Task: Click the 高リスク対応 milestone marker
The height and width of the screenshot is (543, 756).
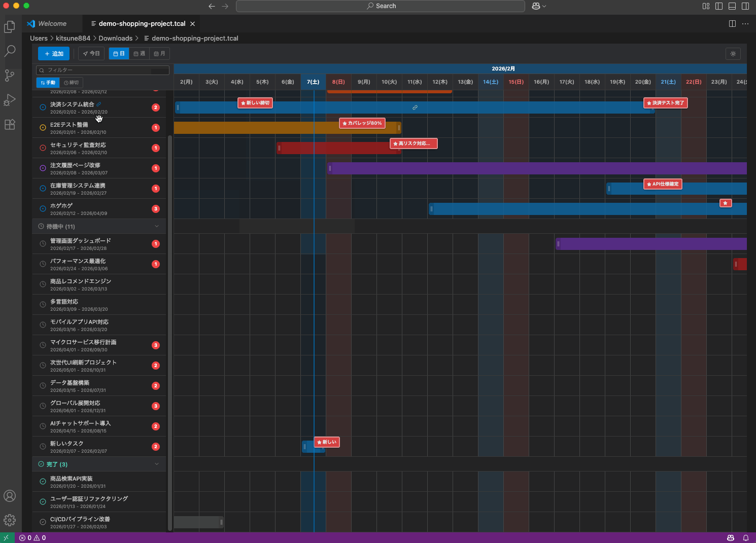Action: click(414, 143)
